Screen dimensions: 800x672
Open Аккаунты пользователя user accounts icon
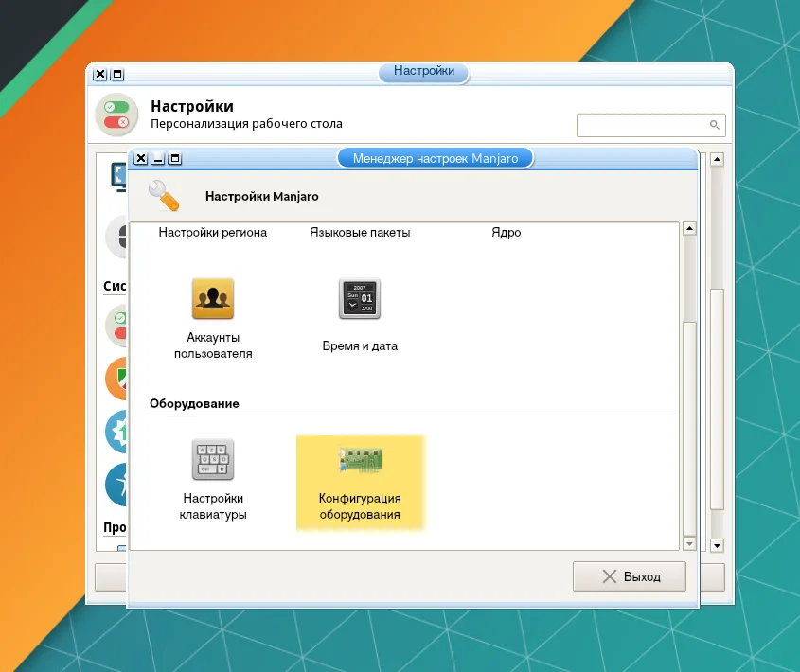(213, 298)
